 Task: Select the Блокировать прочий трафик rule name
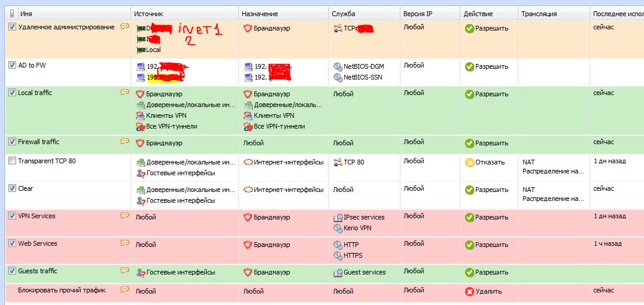[62, 290]
